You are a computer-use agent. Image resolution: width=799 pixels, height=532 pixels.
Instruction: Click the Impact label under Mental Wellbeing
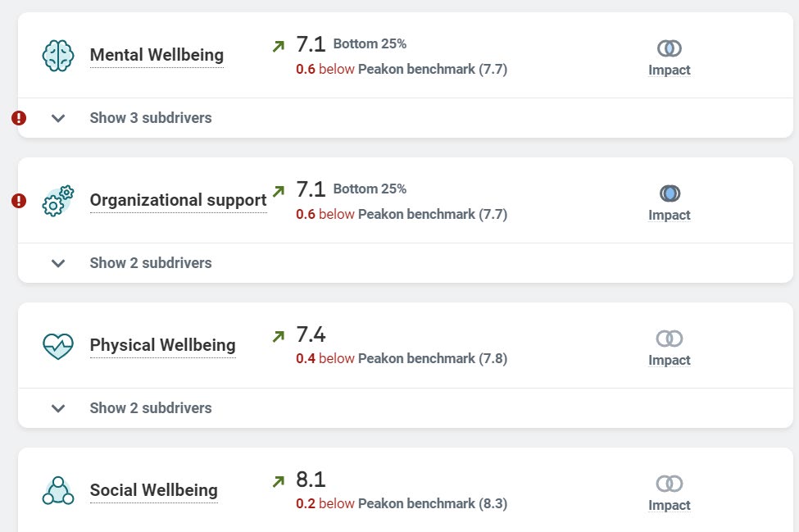(670, 70)
